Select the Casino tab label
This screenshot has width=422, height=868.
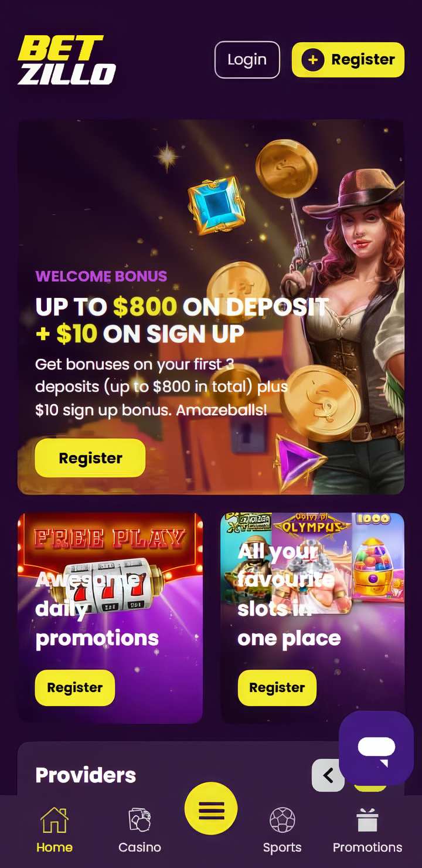[139, 847]
